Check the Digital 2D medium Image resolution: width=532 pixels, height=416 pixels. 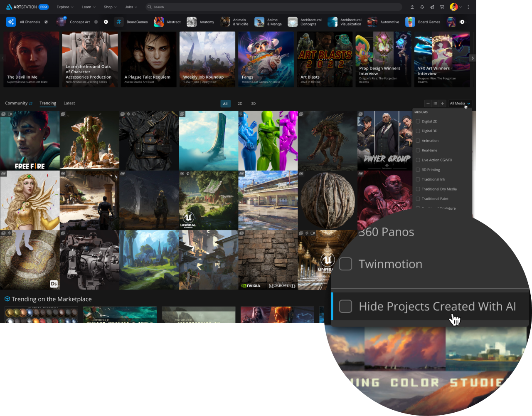[x=418, y=121]
